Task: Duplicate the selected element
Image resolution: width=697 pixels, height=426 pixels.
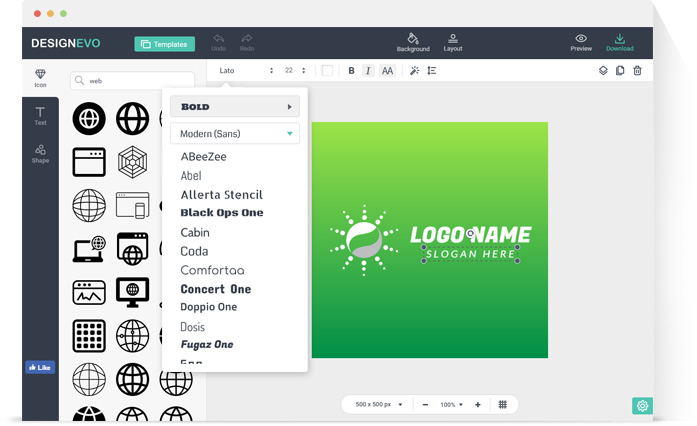Action: coord(620,71)
